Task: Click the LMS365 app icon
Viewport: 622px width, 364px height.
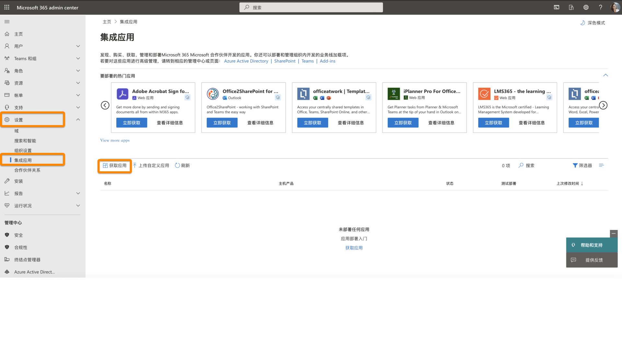Action: tap(484, 94)
